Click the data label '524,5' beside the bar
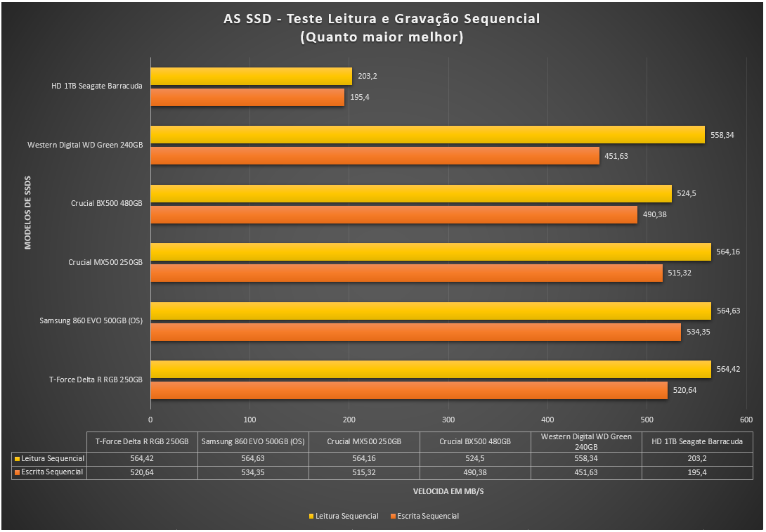Image resolution: width=766 pixels, height=532 pixels. [687, 193]
